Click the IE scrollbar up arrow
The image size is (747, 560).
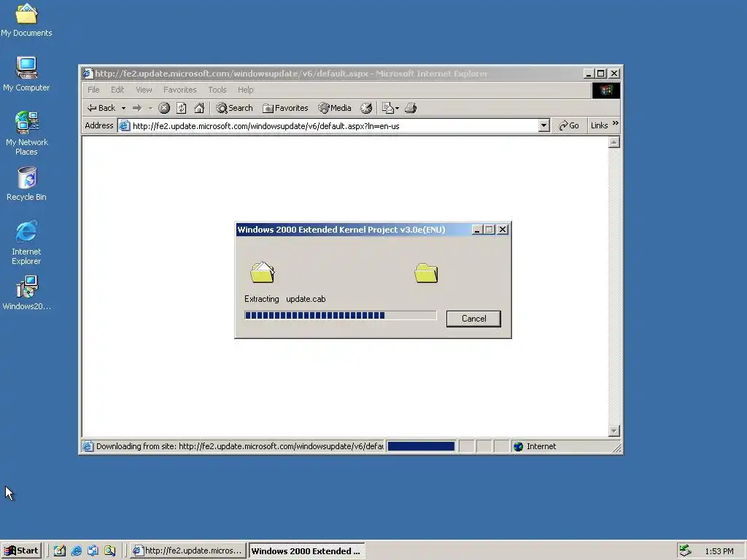614,142
